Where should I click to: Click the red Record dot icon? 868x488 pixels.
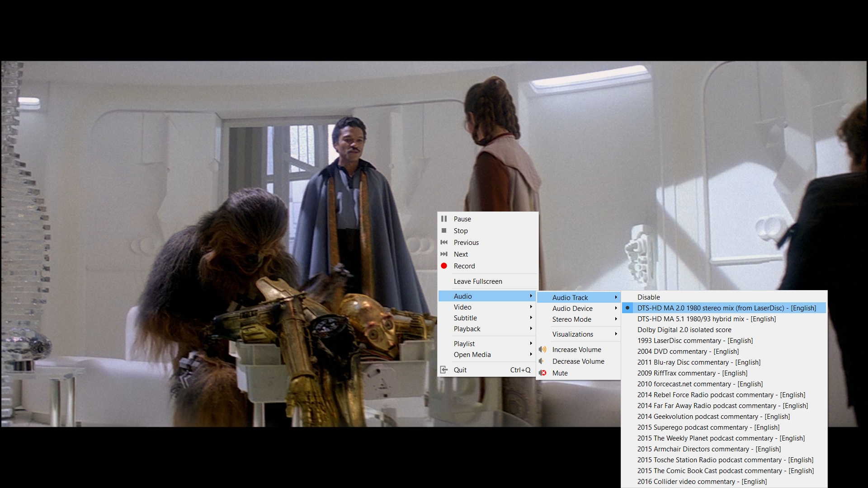click(x=444, y=266)
